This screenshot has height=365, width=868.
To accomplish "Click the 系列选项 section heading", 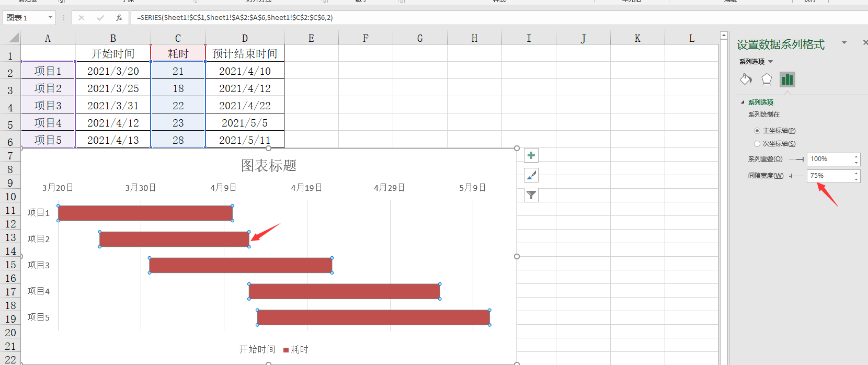I will click(x=761, y=102).
